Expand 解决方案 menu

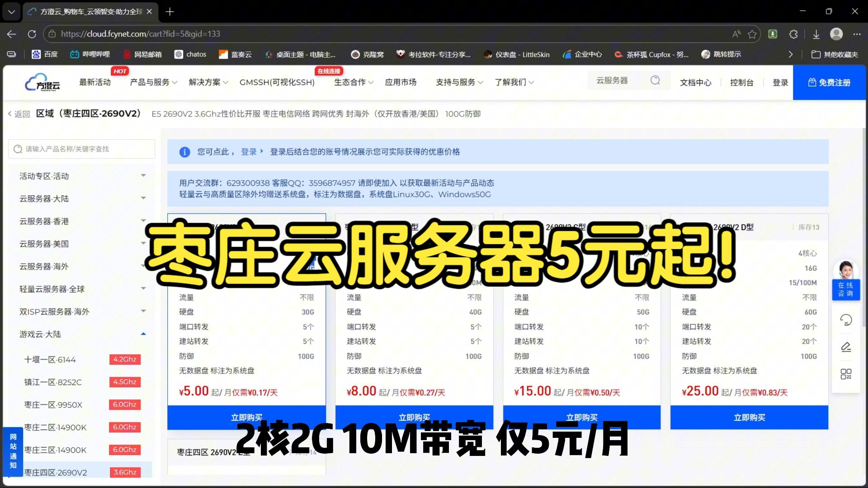(208, 82)
